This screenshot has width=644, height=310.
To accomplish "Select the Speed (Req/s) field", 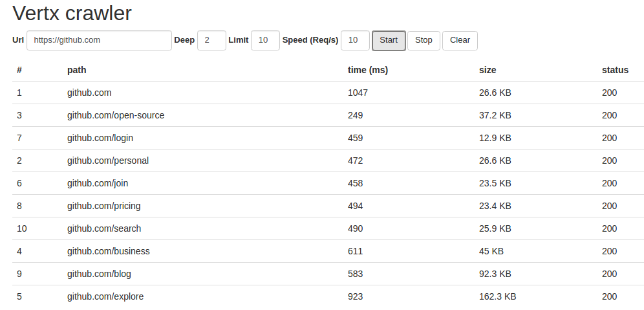I will click(355, 40).
